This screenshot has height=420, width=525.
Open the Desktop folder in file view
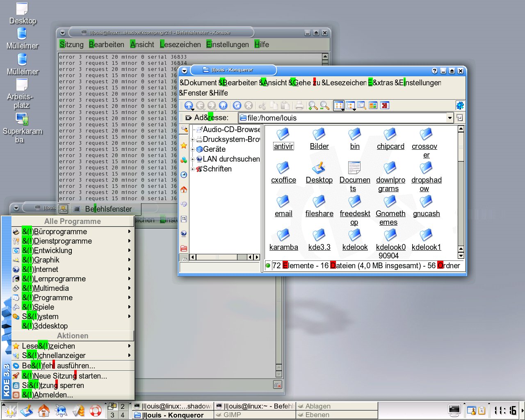[x=319, y=173]
